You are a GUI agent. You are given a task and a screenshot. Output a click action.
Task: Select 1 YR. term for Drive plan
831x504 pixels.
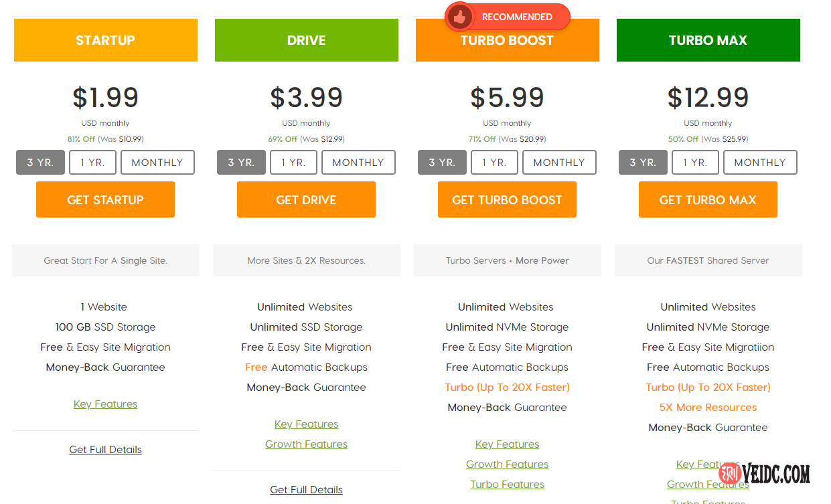293,163
